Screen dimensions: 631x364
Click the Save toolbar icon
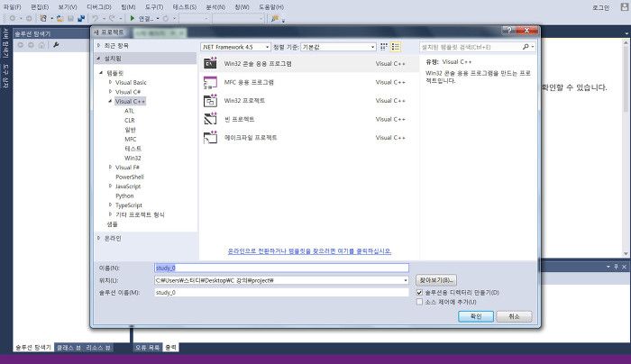click(70, 18)
